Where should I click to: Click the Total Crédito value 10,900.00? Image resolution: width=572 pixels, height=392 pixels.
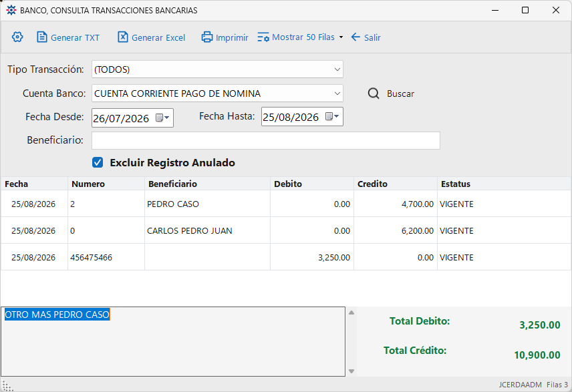tap(537, 355)
